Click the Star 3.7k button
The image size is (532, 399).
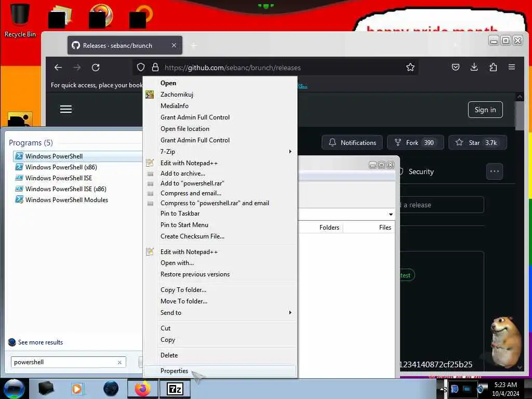(477, 142)
